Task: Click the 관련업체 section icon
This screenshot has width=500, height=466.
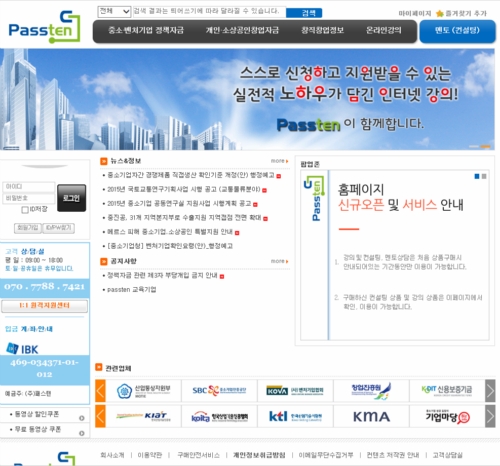Action: point(99,367)
